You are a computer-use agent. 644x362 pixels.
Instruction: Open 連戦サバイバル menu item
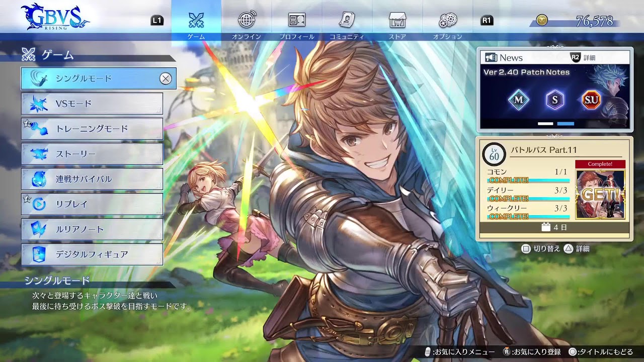pyautogui.click(x=92, y=179)
